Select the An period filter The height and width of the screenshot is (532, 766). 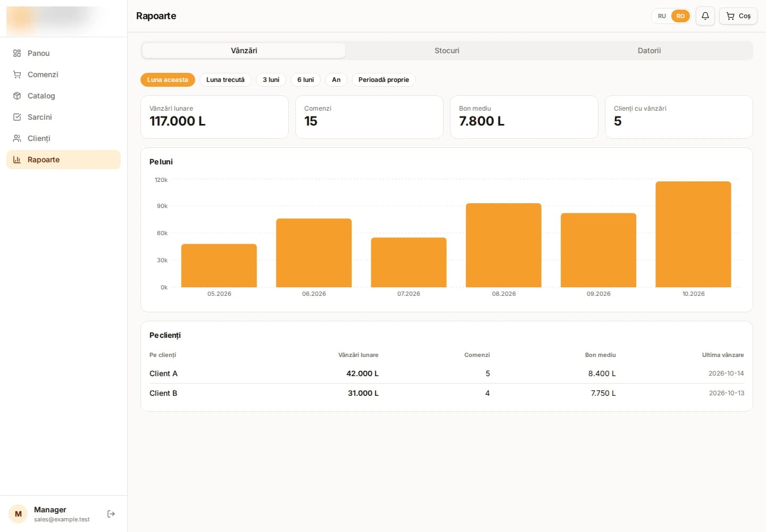click(x=336, y=80)
